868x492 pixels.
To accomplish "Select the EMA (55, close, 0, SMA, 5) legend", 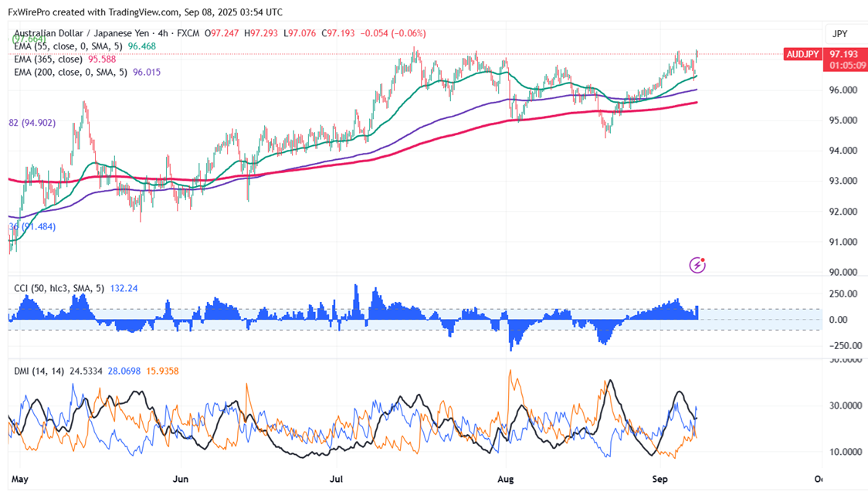I will (68, 46).
